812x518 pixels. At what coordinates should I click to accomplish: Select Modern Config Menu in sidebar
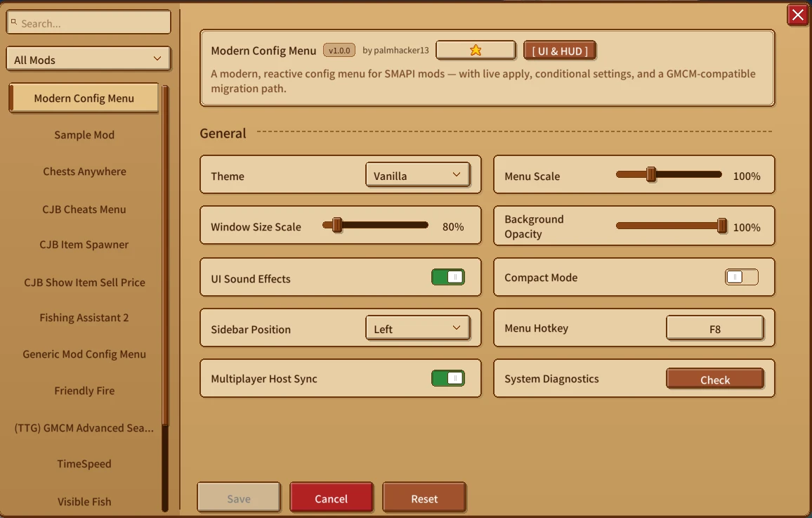(84, 98)
